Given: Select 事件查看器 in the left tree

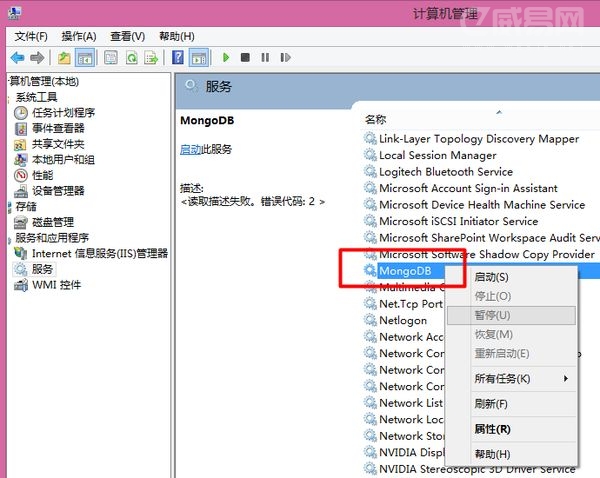Looking at the screenshot, I should 58,129.
